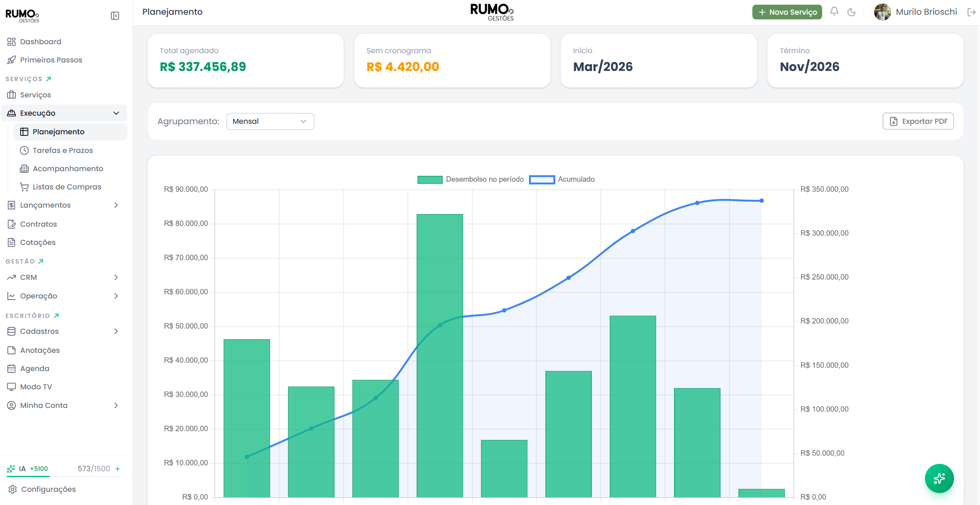Click the Primeiros Passos rocket icon

[x=12, y=60]
